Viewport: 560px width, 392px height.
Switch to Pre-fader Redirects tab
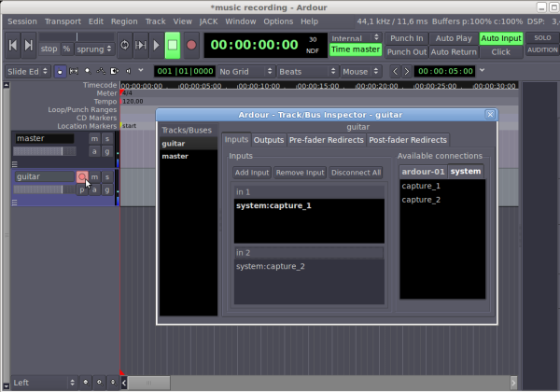pos(327,140)
